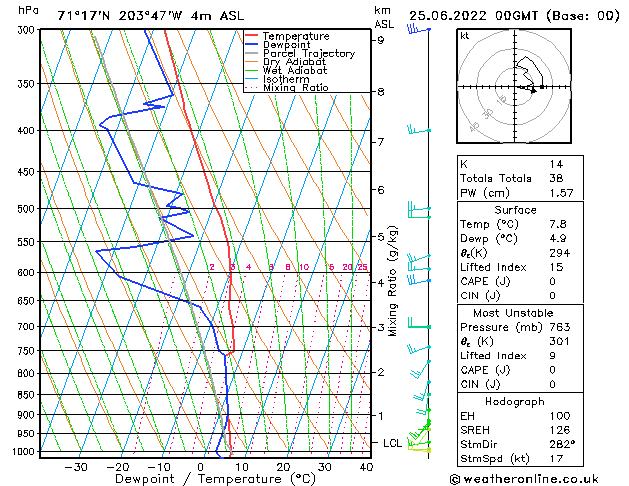Click the 'km ASL' axis label
The image size is (629, 486).
click(384, 17)
